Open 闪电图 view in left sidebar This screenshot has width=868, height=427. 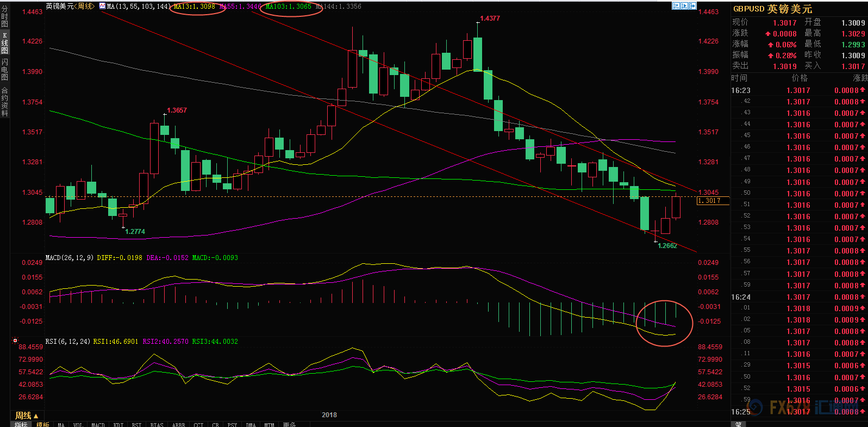coord(5,70)
